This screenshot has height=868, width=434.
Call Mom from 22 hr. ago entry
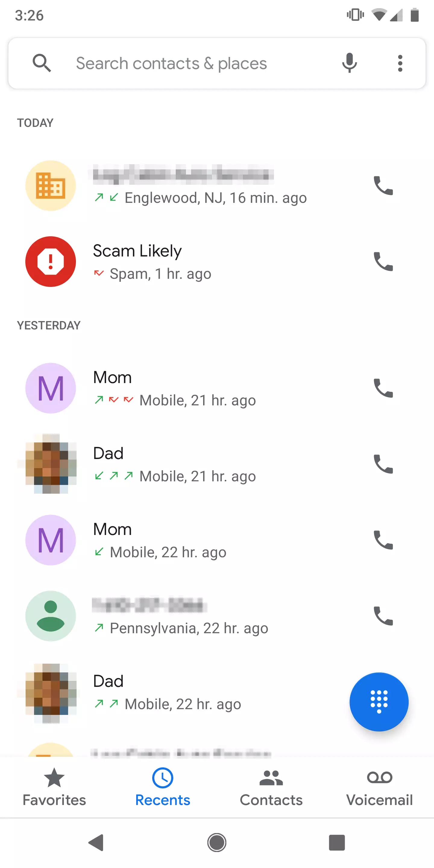pos(383,540)
